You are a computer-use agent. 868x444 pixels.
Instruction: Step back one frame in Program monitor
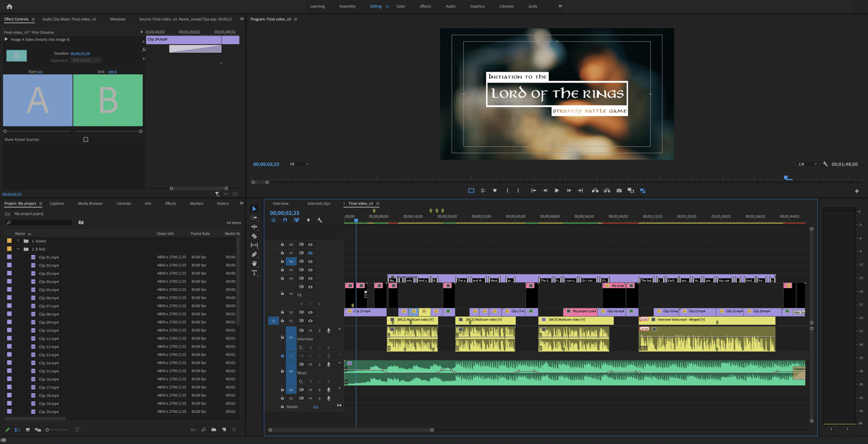(x=545, y=190)
